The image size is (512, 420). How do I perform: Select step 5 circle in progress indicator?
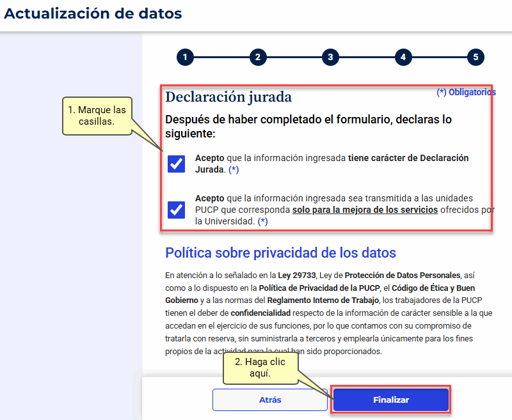click(476, 57)
